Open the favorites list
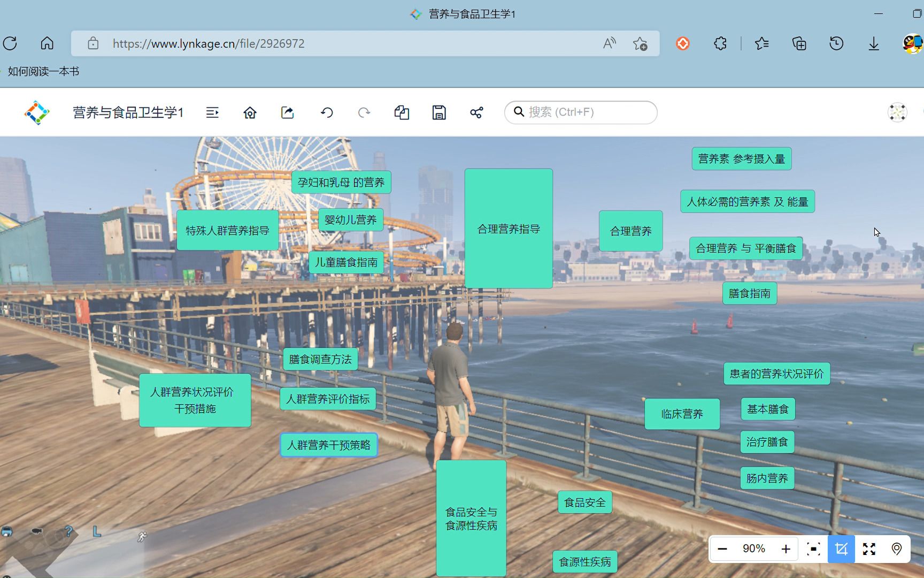 click(x=762, y=43)
